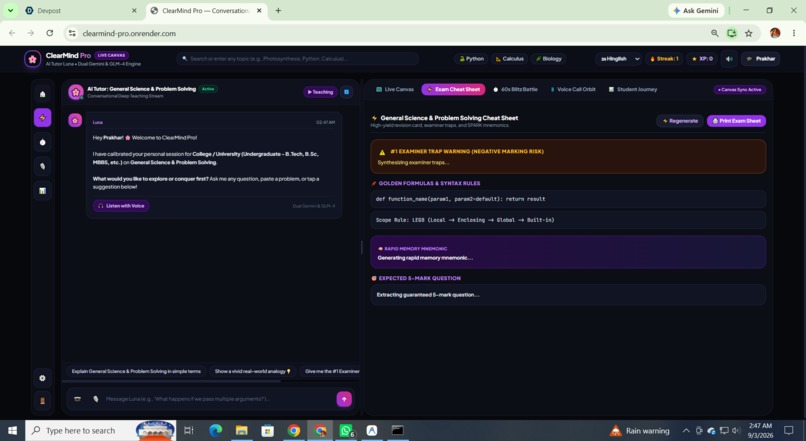Switch to the Devpost browser tab

tap(81, 10)
